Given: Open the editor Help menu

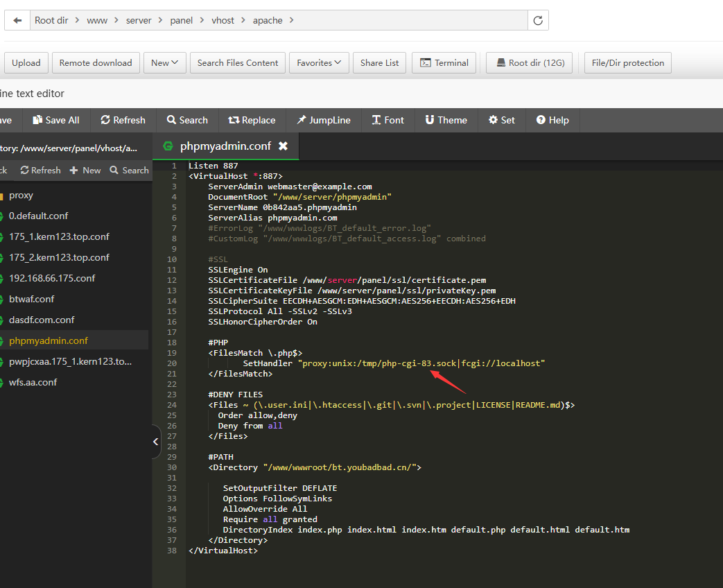Looking at the screenshot, I should click(x=552, y=120).
